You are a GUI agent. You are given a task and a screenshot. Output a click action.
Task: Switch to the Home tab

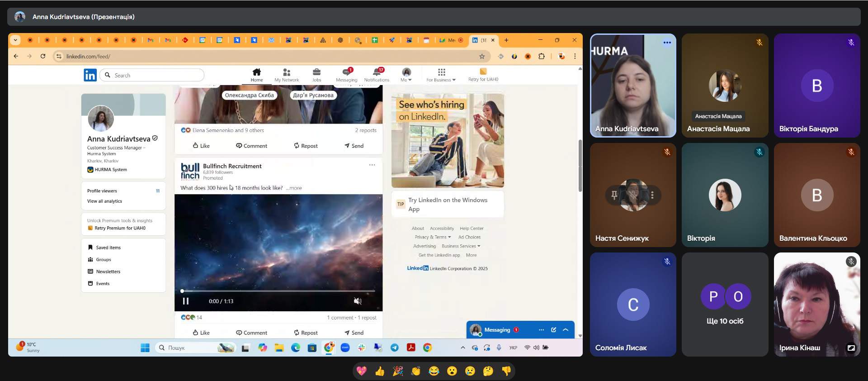tap(256, 75)
